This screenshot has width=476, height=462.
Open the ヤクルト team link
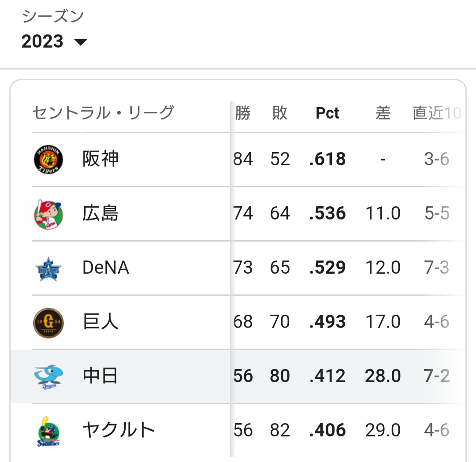[x=119, y=430]
